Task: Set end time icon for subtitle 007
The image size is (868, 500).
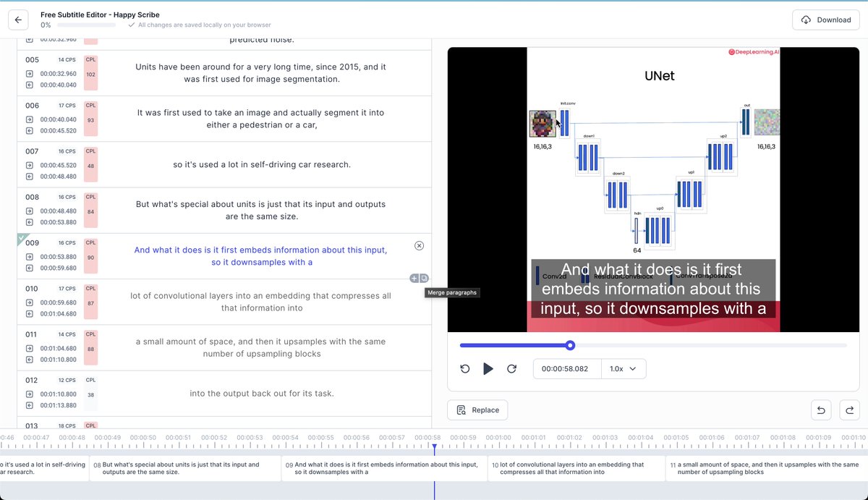Action: tap(30, 177)
